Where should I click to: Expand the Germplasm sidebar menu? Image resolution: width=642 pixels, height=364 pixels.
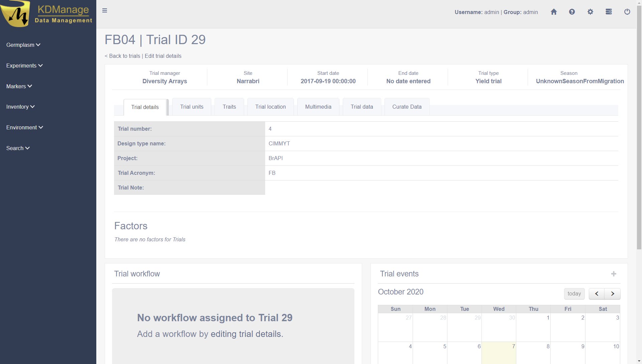[23, 45]
